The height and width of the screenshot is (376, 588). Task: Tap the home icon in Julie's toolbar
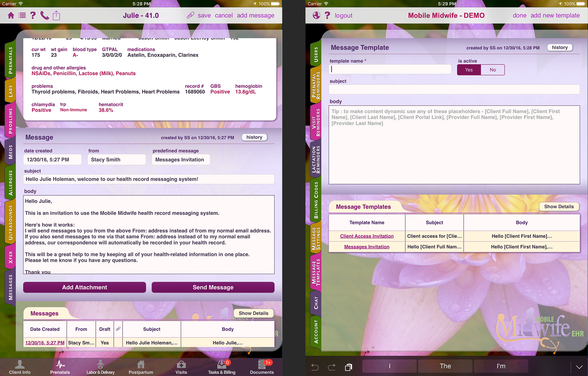(11, 16)
